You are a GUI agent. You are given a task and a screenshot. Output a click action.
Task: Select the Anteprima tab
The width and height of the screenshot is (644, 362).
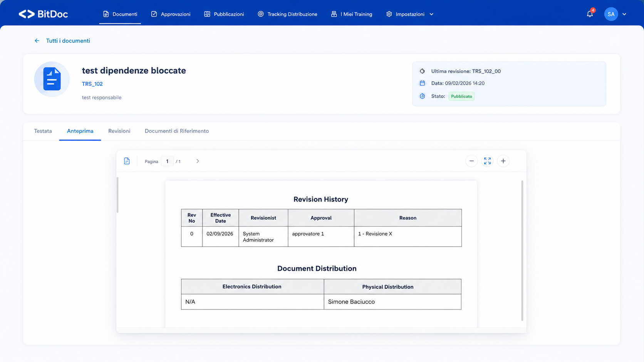80,131
